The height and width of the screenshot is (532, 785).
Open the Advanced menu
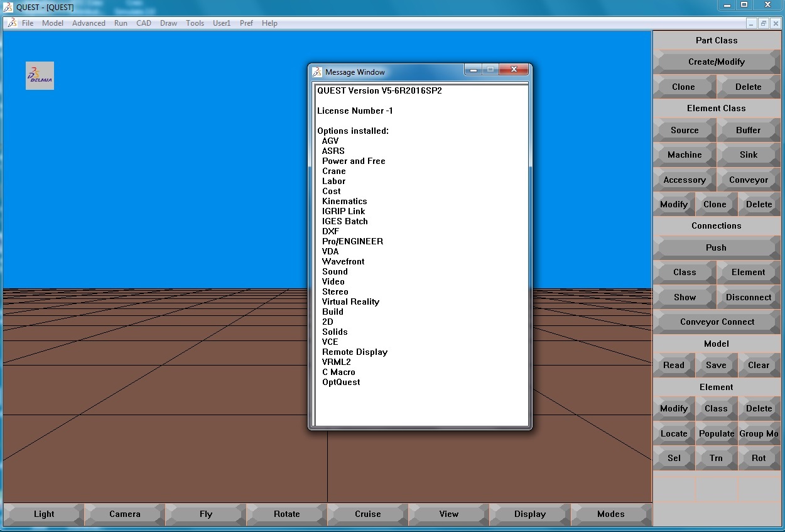(x=89, y=23)
